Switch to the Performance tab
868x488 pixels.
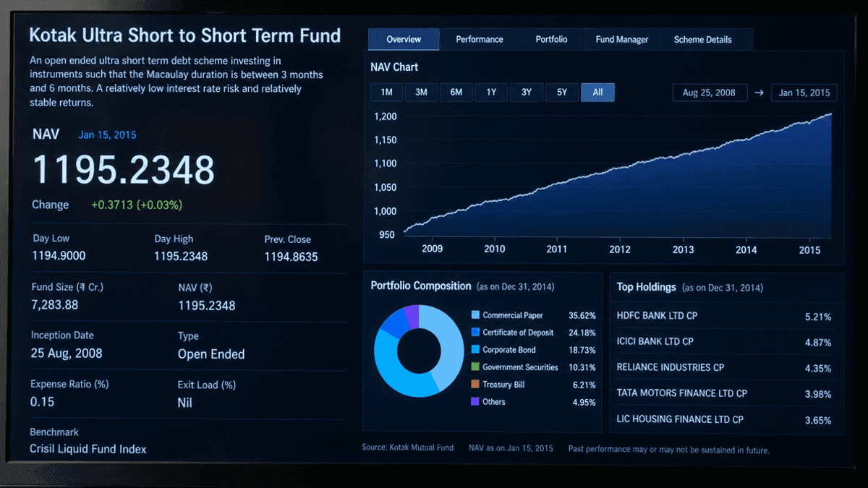pyautogui.click(x=479, y=39)
